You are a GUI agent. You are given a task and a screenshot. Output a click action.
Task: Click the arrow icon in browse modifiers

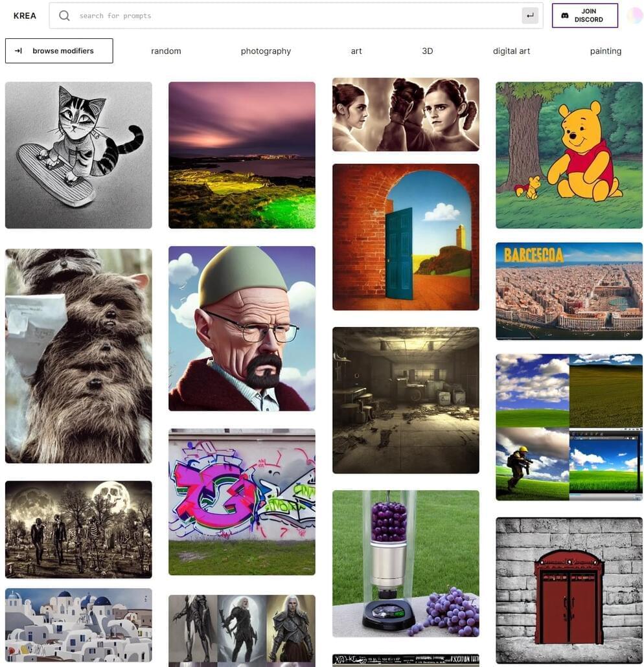click(18, 51)
